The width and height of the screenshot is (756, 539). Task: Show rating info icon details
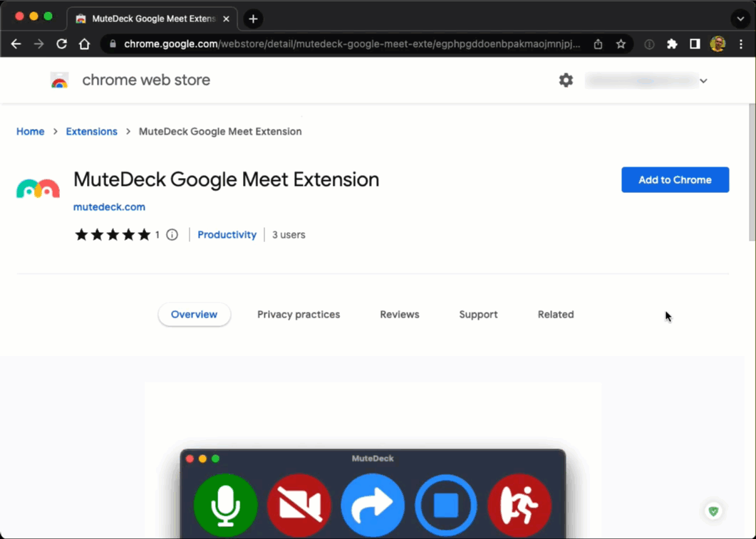172,234
